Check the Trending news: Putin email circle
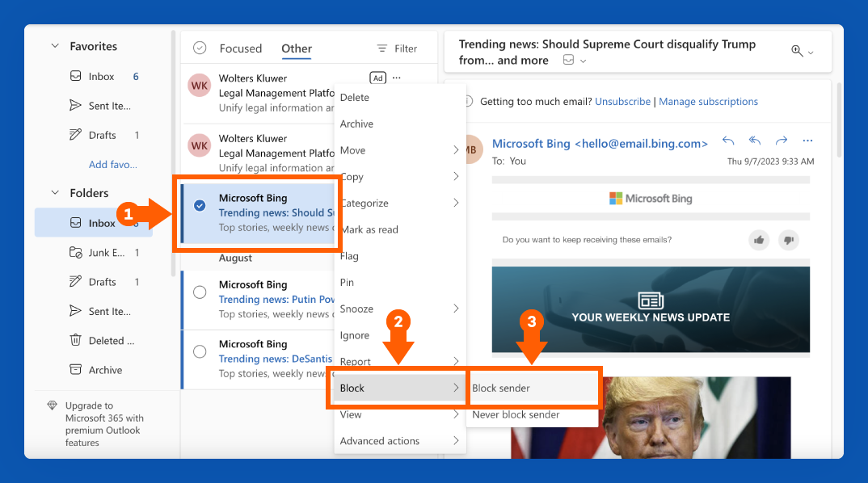The width and height of the screenshot is (868, 483). point(200,292)
